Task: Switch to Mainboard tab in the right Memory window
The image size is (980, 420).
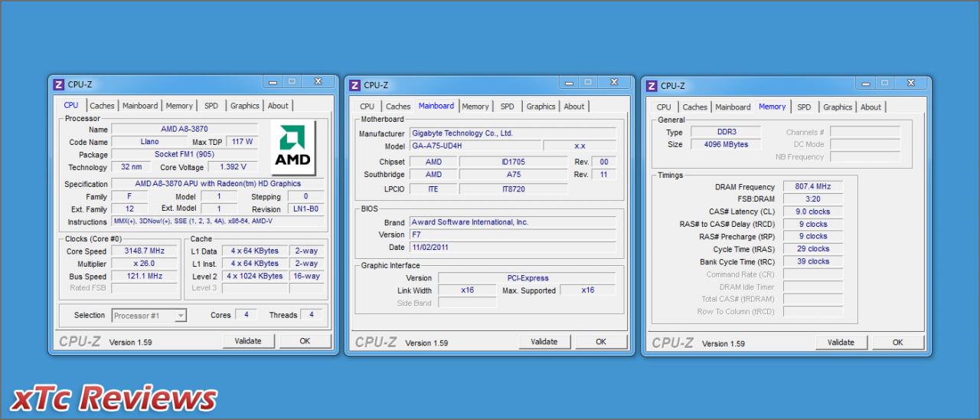Action: pyautogui.click(x=733, y=107)
